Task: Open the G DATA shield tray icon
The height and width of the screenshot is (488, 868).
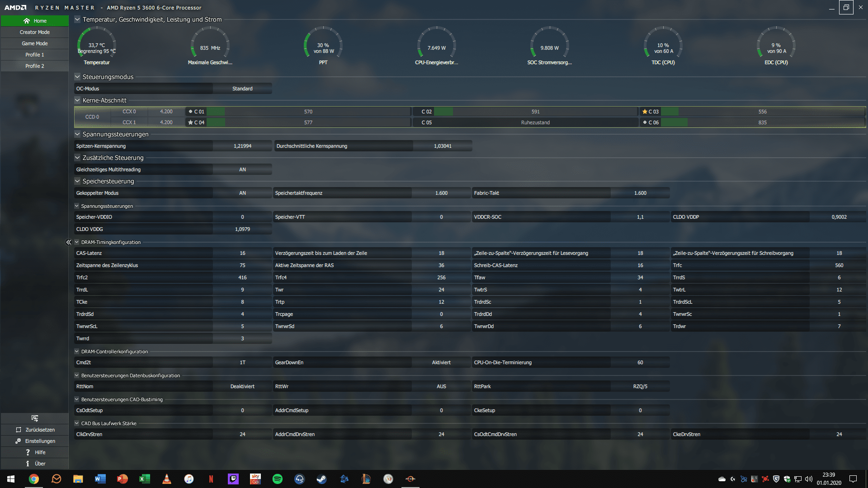Action: coord(776,479)
